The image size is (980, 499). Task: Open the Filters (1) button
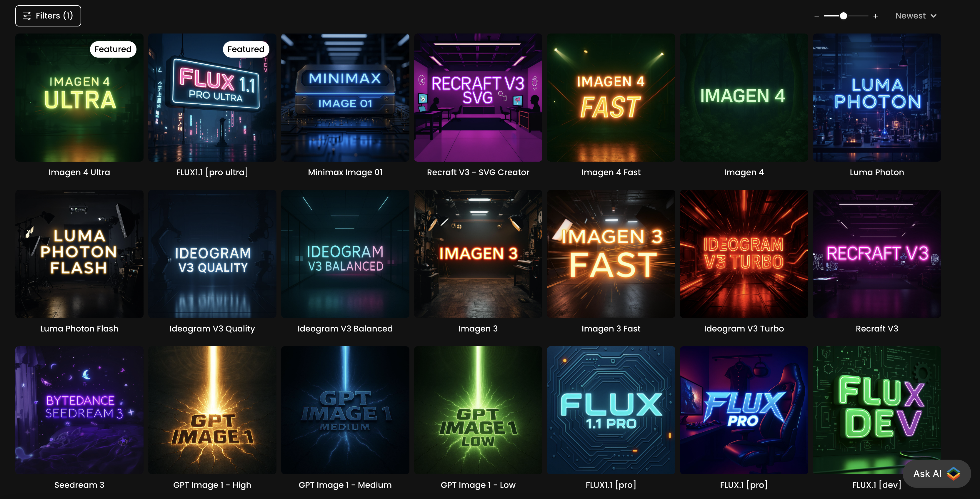tap(48, 16)
